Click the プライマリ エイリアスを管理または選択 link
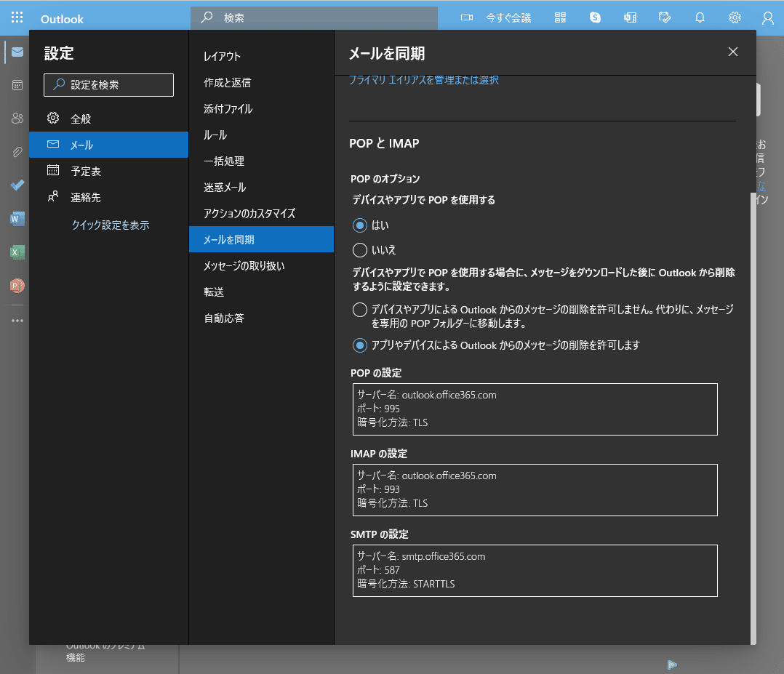Screen dimensions: 784x674 [x=424, y=80]
